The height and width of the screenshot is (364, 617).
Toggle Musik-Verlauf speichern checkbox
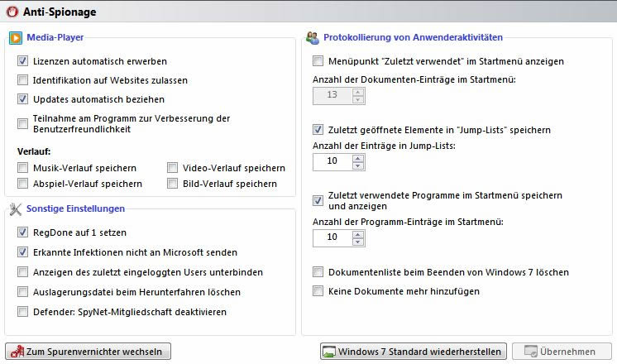[x=23, y=168]
